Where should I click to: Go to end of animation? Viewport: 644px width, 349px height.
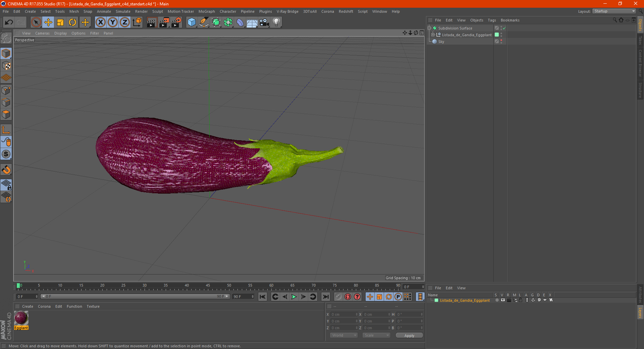326,297
